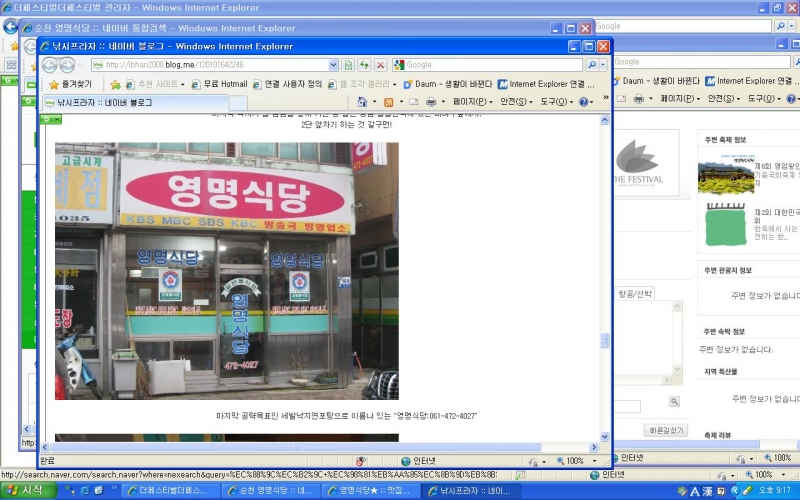Screen dimensions: 800x500
Task: Select the 항공/선박 tab in background window
Action: 635,293
